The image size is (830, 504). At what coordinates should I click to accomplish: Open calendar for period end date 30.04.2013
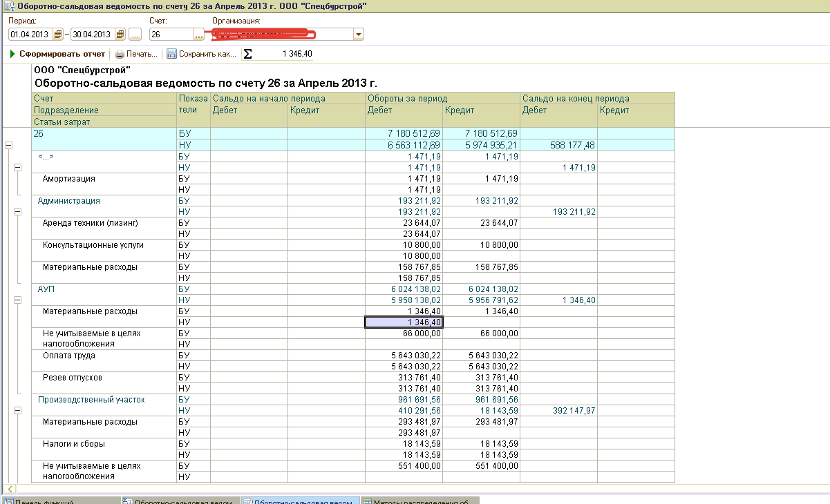pos(121,35)
